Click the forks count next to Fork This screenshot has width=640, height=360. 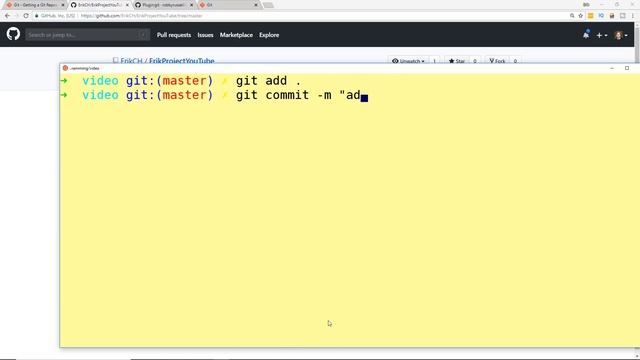(x=515, y=60)
